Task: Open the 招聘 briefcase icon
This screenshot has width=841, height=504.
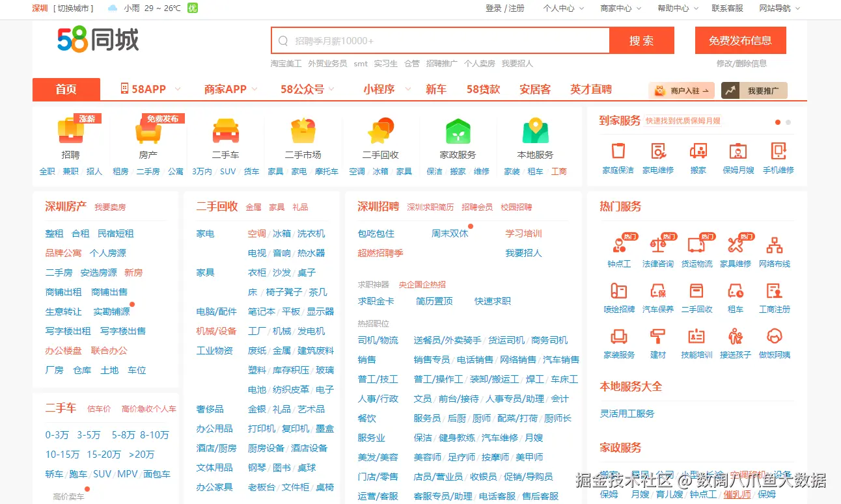Action: pos(70,131)
